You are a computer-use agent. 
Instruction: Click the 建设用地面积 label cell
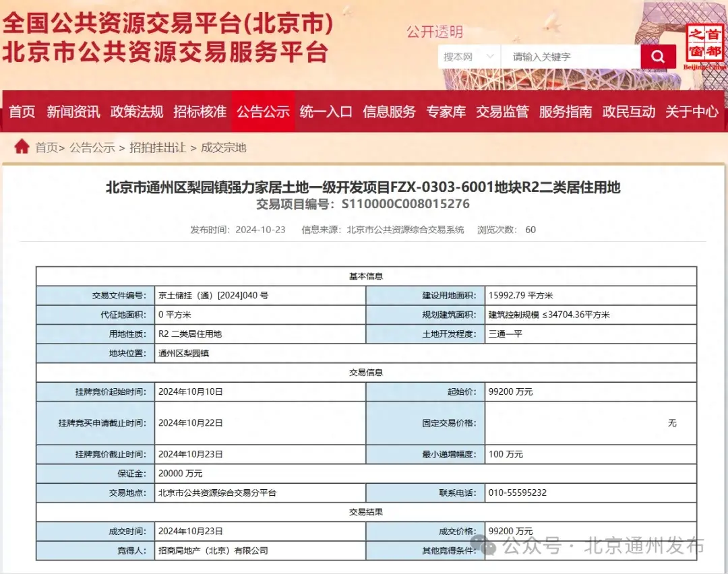click(425, 296)
